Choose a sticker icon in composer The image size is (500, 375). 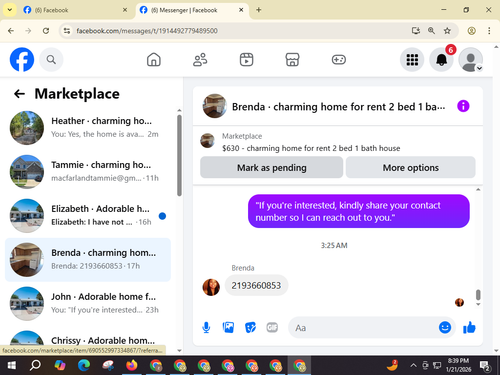[250, 328]
